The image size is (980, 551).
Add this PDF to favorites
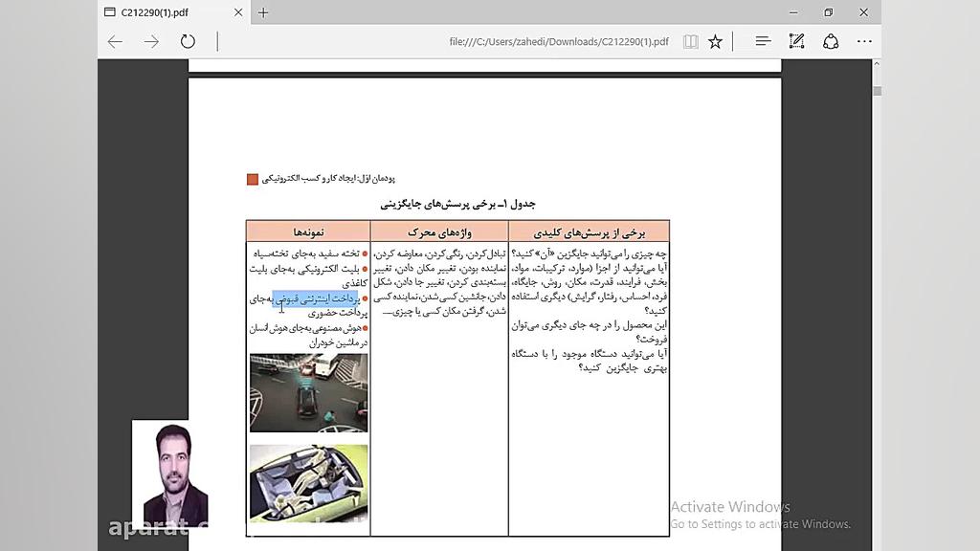point(715,40)
